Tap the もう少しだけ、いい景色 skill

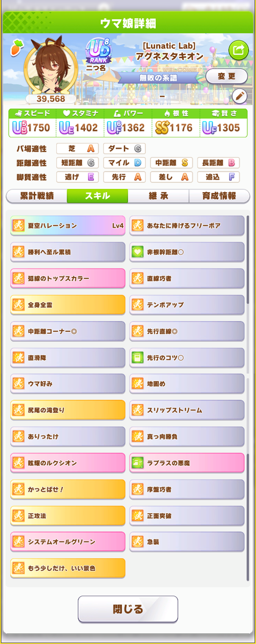tap(68, 568)
